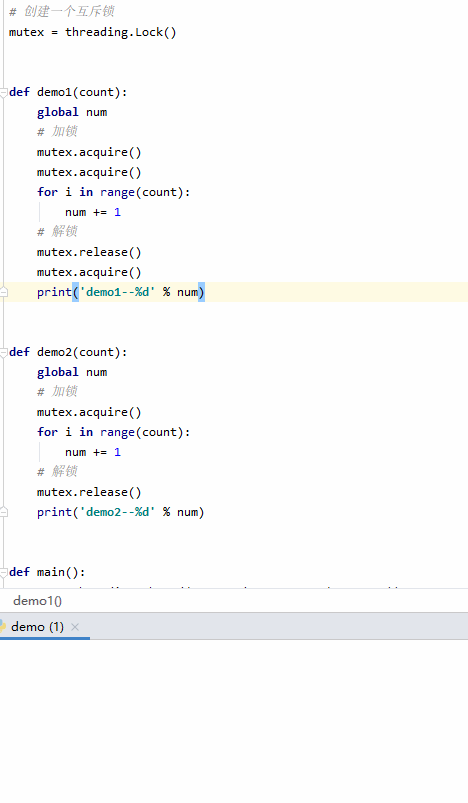Click 'global num' inside demo2

72,372
